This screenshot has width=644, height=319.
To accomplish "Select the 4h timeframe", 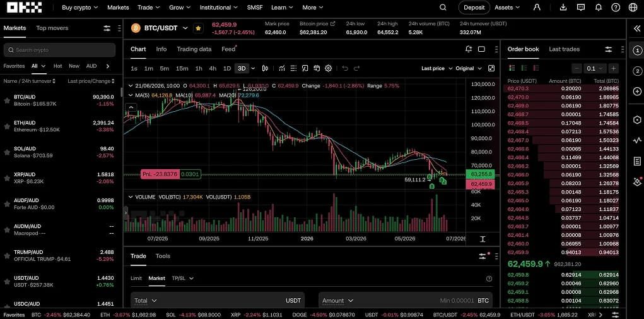I will pyautogui.click(x=213, y=68).
